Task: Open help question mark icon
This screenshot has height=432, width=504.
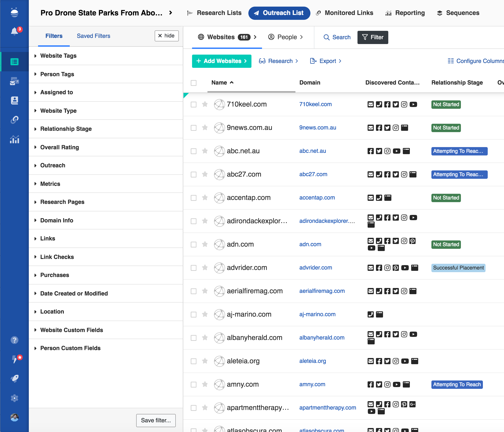Action: click(x=14, y=340)
